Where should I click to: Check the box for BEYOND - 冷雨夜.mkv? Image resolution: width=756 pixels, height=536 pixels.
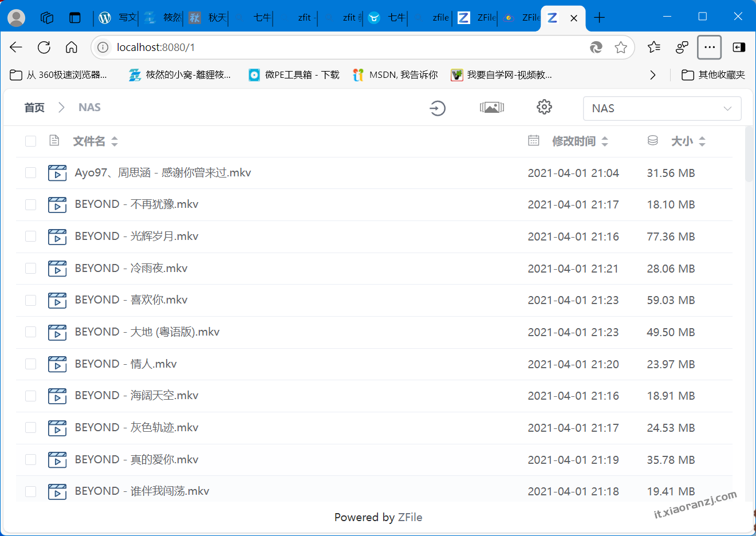pyautogui.click(x=31, y=269)
